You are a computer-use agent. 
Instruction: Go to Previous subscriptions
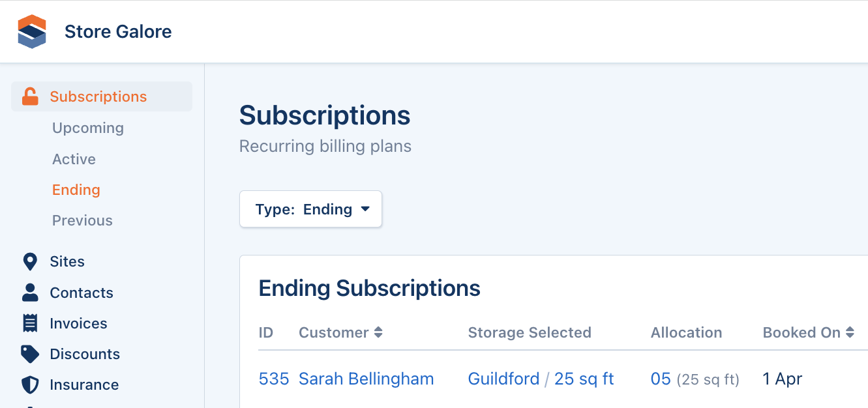point(82,220)
